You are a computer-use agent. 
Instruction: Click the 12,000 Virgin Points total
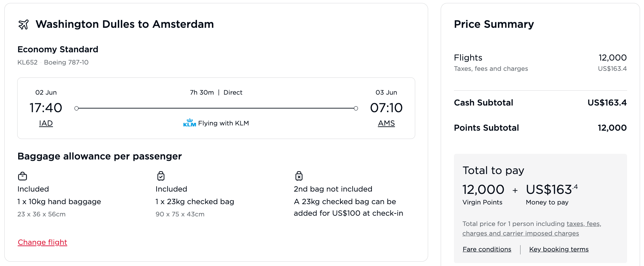pos(483,190)
